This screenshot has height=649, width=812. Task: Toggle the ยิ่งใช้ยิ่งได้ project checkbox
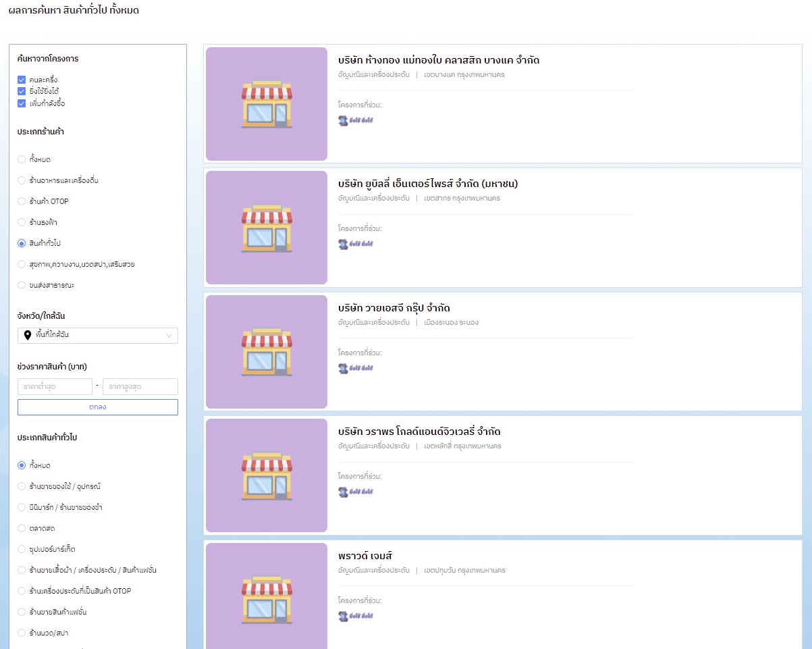(x=22, y=91)
